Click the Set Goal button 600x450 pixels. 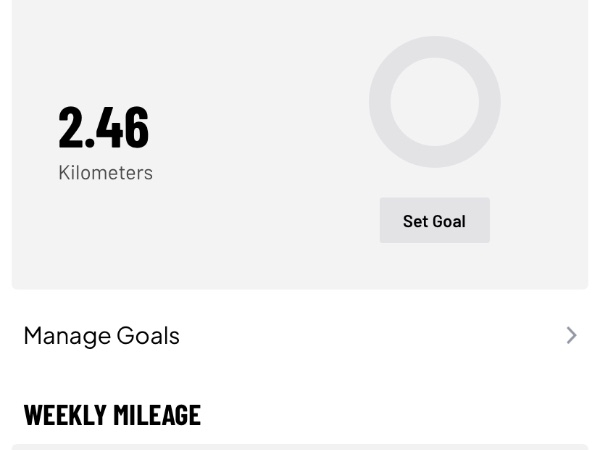(x=434, y=220)
